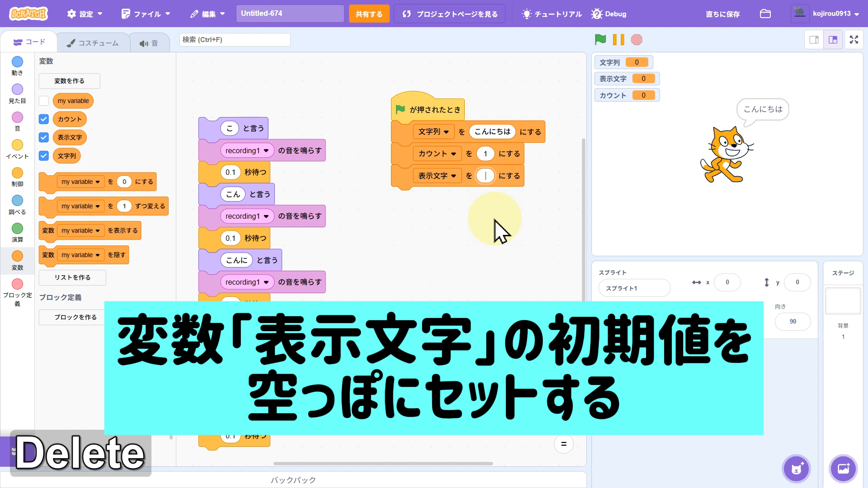Switch to small stage layout

click(x=814, y=40)
